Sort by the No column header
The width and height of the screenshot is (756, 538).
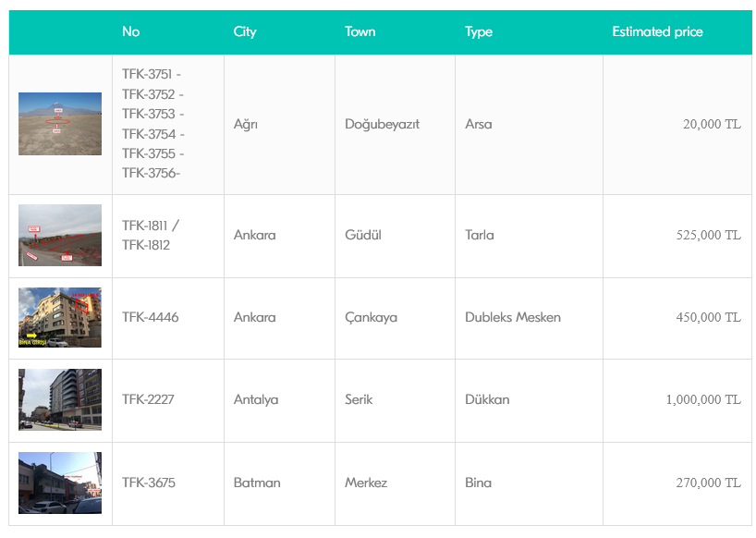[x=130, y=31]
